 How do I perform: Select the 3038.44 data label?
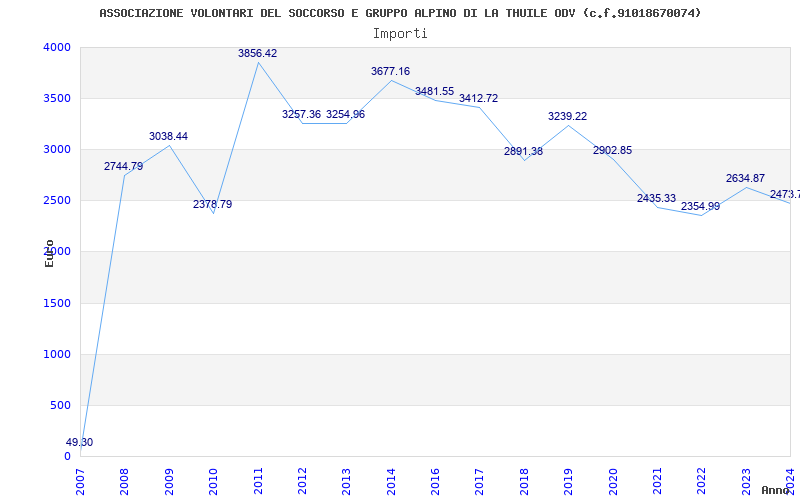point(168,137)
